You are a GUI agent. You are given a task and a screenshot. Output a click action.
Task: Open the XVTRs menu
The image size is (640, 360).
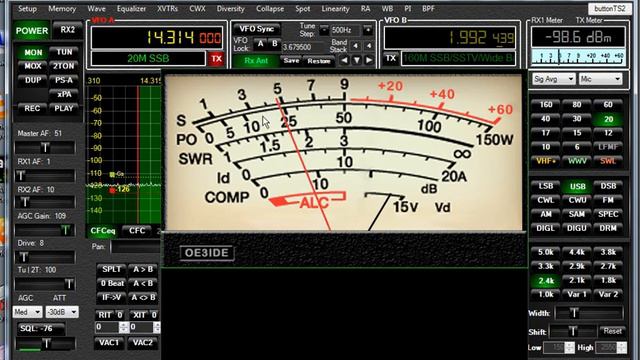(x=167, y=9)
